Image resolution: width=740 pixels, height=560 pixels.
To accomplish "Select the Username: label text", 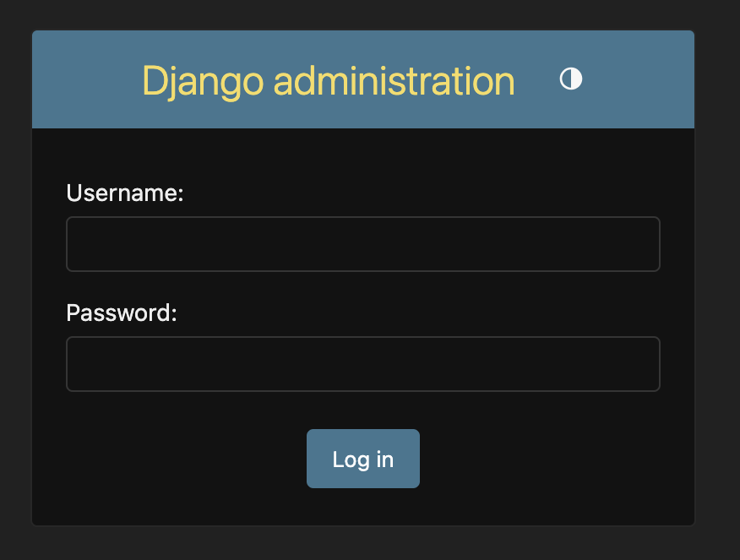I will (x=124, y=193).
